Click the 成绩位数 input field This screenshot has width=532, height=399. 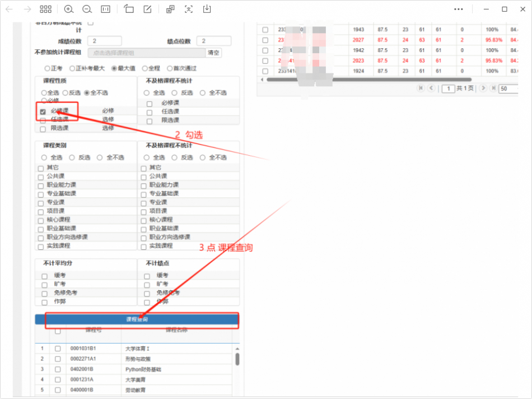(x=104, y=41)
